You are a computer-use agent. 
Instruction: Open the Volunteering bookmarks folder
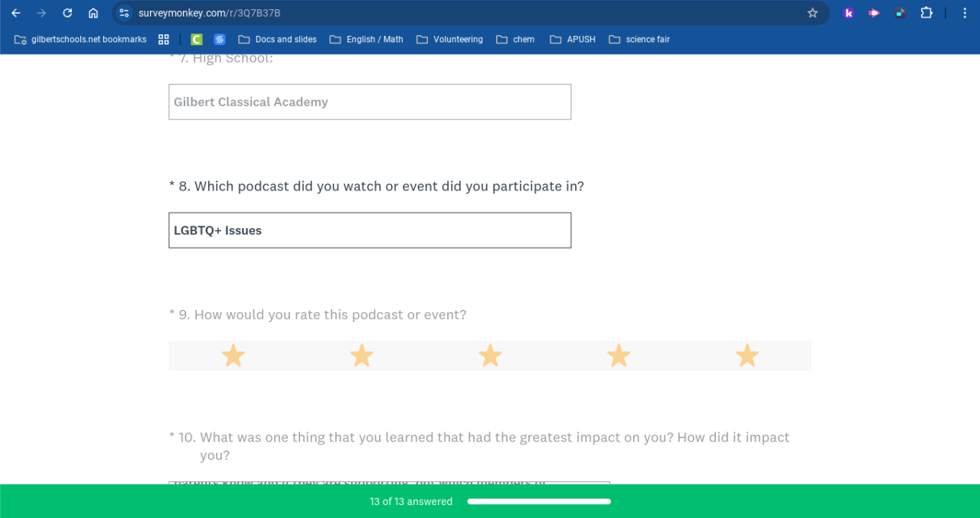tap(449, 39)
